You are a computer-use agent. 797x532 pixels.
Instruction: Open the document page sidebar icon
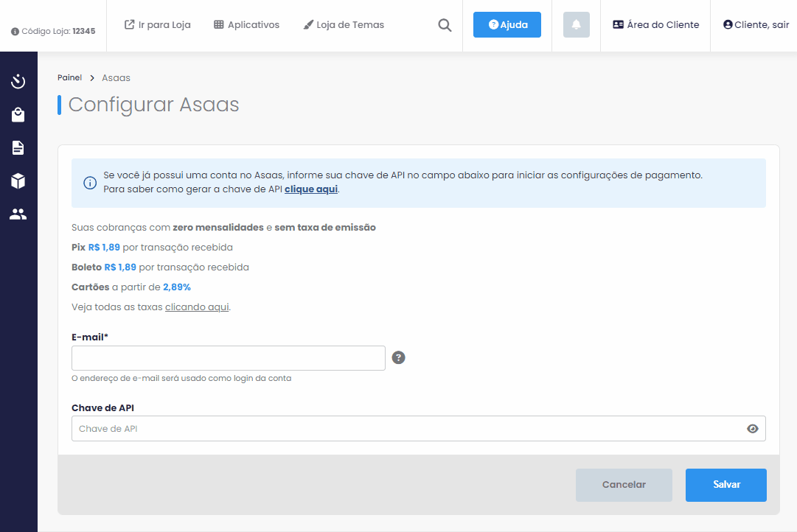[18, 148]
